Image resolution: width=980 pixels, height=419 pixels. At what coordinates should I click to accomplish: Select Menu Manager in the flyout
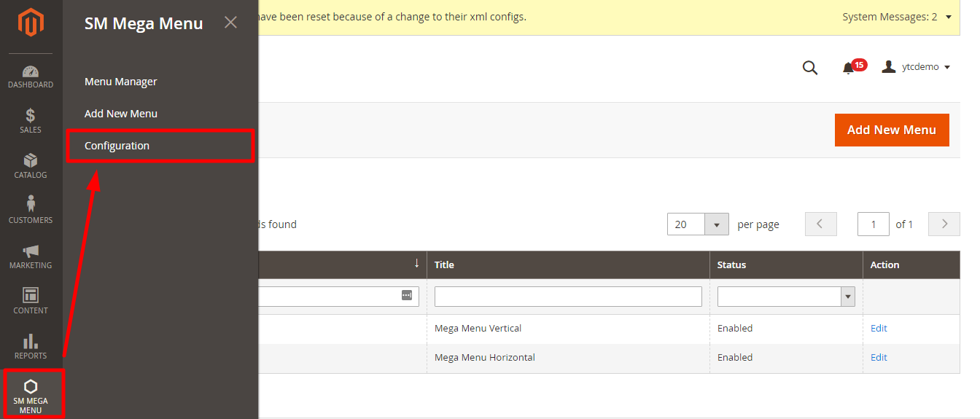coord(121,82)
